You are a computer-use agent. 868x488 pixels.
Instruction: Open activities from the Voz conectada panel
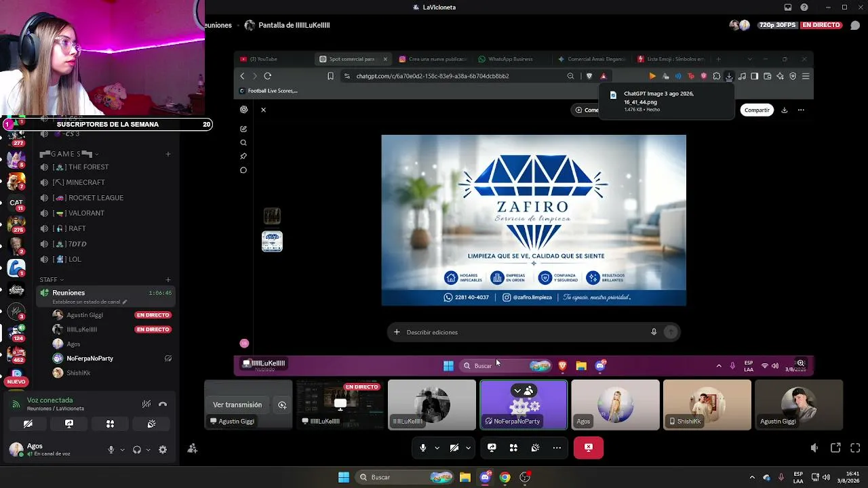point(111,424)
